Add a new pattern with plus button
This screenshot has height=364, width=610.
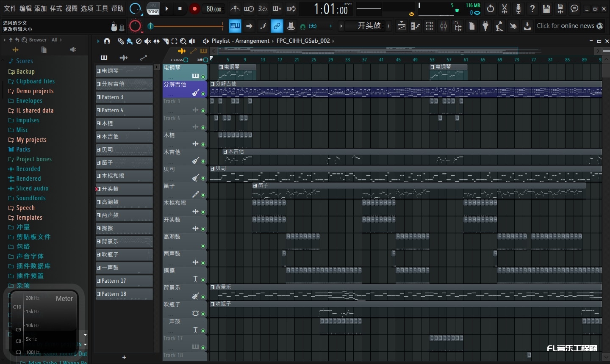(x=389, y=26)
